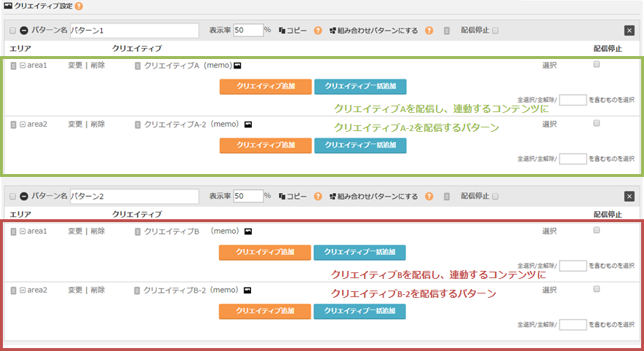Click クリエイティブ一括追加 under クリエイティブB (memo)

point(359,253)
